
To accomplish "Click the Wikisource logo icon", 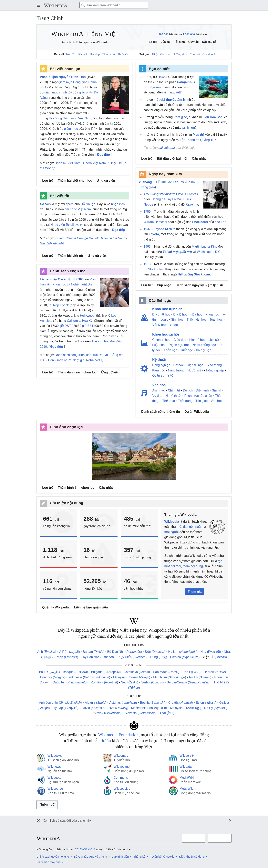I will tap(41, 790).
